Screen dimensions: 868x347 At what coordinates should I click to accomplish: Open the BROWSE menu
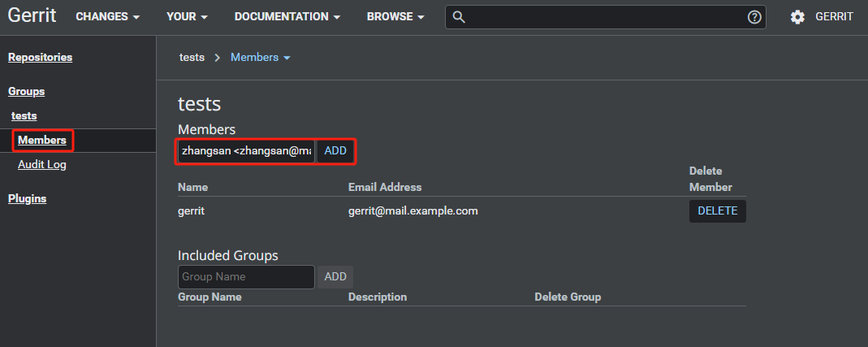pos(395,17)
